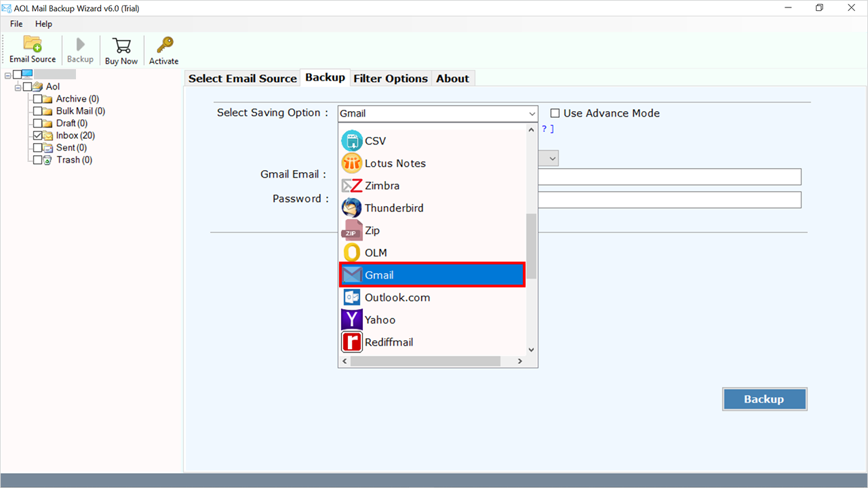Open the dropdown arrow below saving option

[553, 159]
